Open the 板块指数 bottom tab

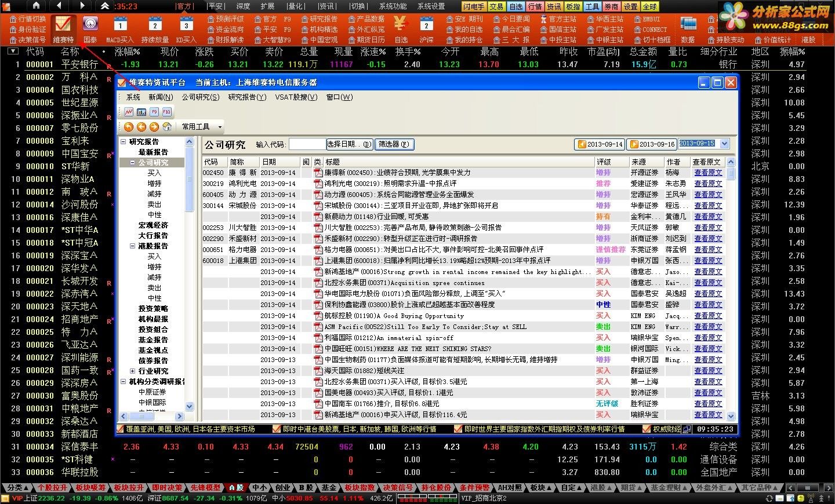point(360,488)
